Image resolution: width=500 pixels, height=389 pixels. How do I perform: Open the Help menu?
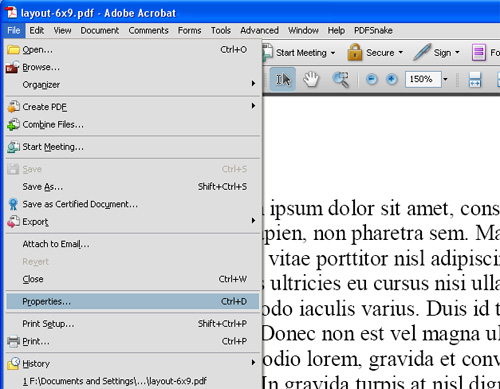tap(336, 30)
